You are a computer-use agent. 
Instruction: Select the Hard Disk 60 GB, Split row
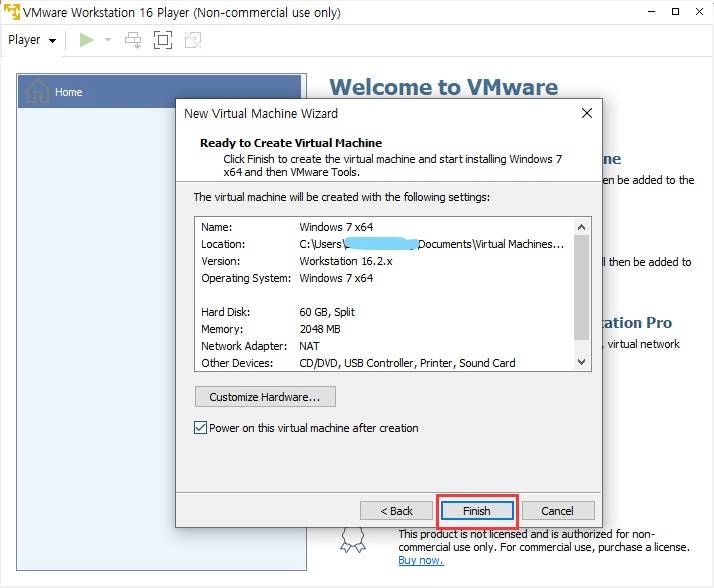point(385,312)
